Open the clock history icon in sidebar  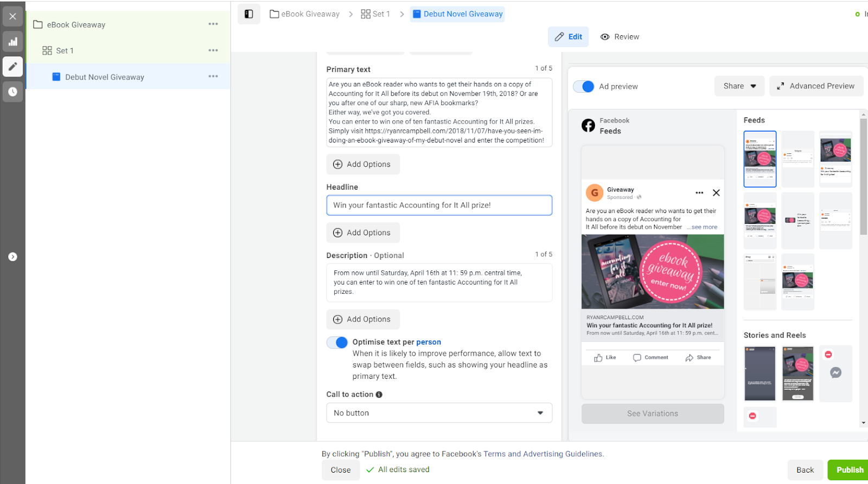[x=12, y=92]
